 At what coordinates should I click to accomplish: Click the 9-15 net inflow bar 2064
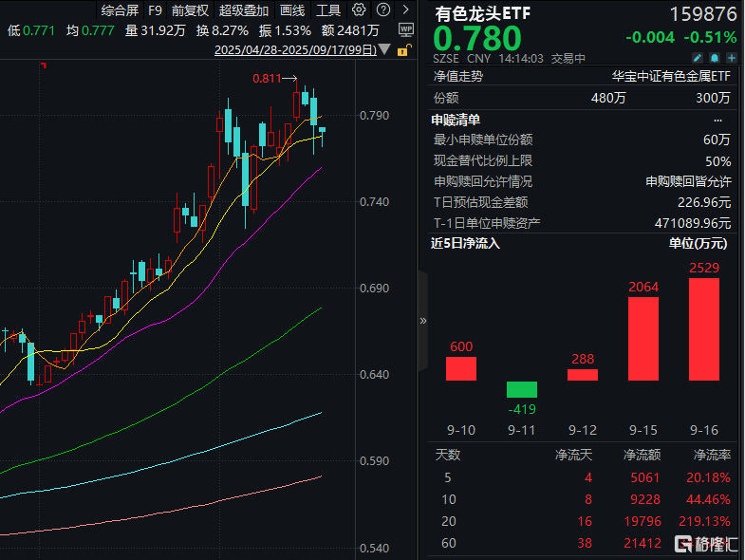(x=643, y=339)
